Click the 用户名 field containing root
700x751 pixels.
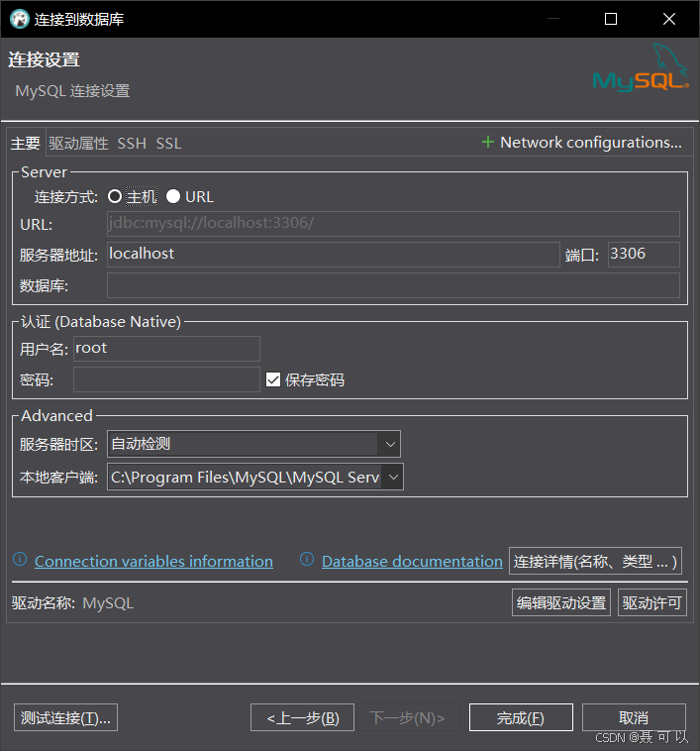coord(166,349)
